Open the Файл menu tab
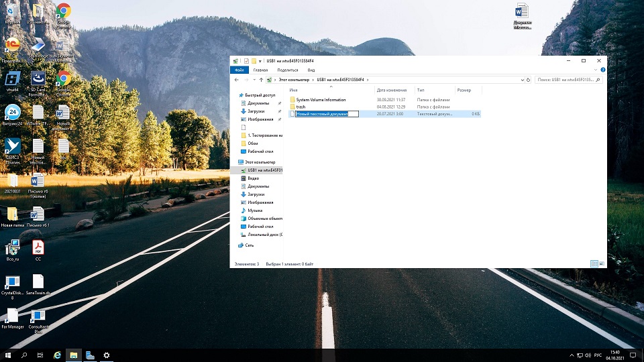 pyautogui.click(x=238, y=70)
